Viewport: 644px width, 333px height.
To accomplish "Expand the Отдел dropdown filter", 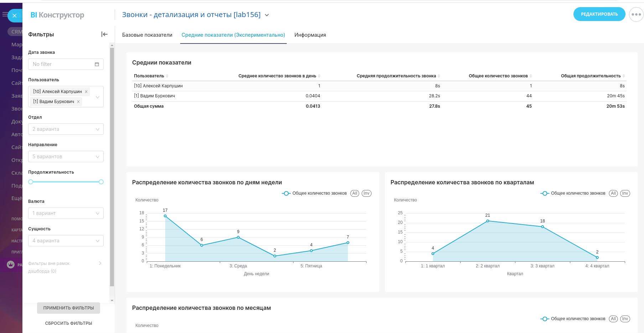I will pyautogui.click(x=66, y=129).
